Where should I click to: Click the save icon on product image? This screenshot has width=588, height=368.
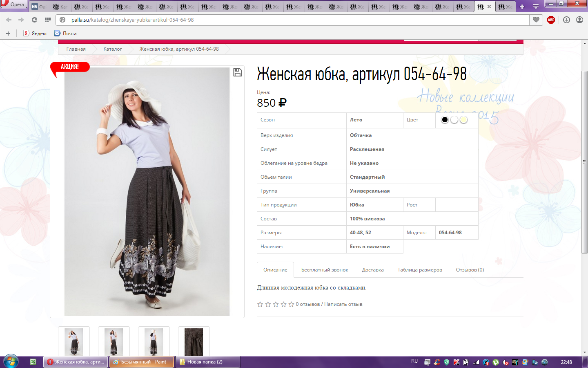click(237, 72)
